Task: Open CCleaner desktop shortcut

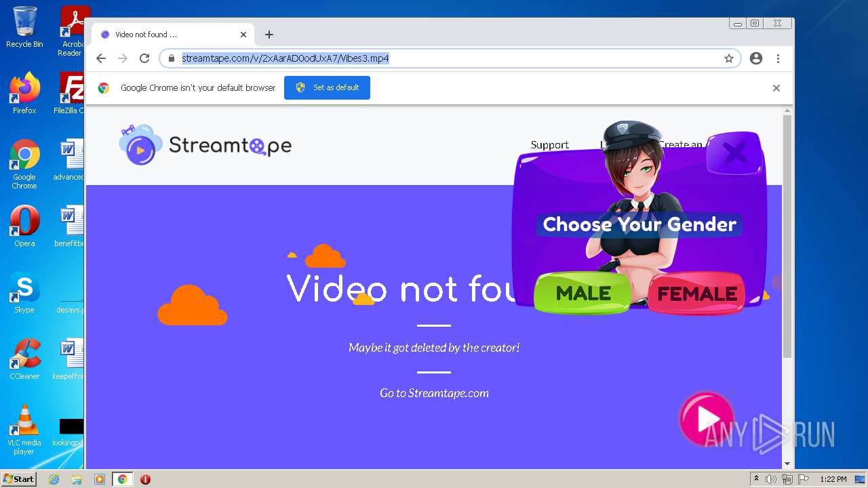Action: pos(24,359)
